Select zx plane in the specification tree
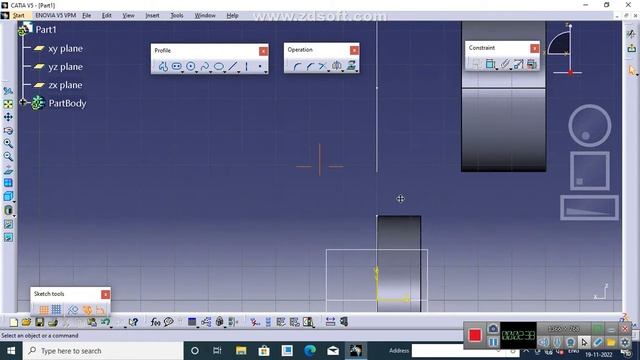 click(65, 85)
